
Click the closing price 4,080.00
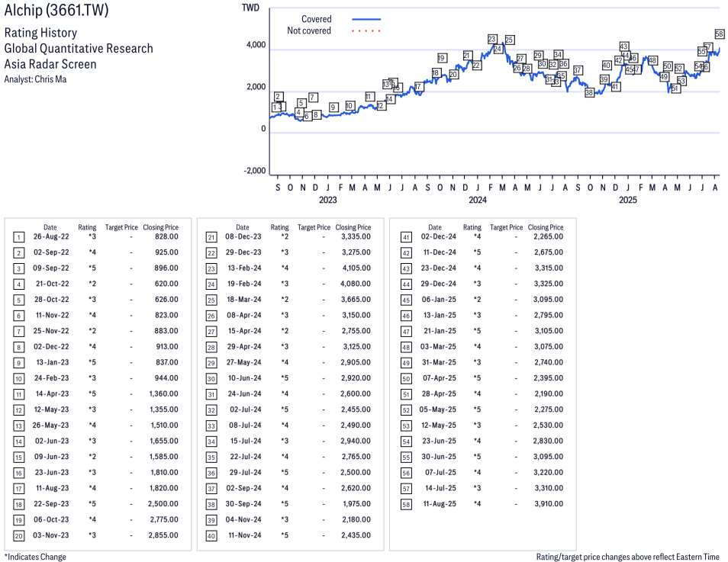click(x=356, y=284)
